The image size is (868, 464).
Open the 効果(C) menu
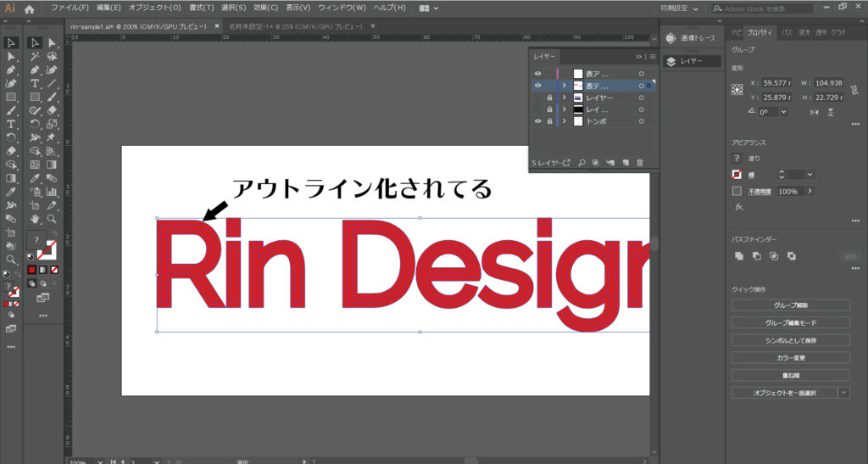[x=265, y=8]
